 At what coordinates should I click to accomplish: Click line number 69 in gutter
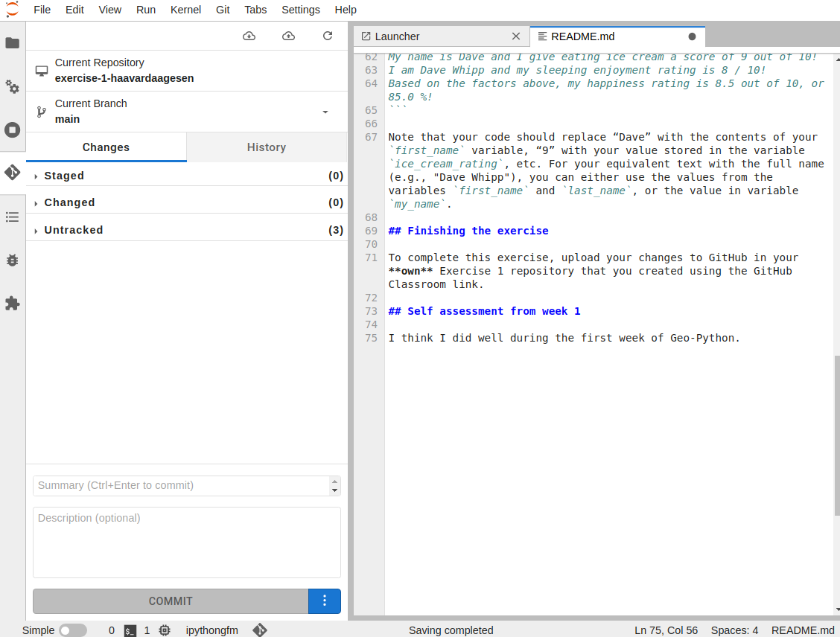(371, 231)
